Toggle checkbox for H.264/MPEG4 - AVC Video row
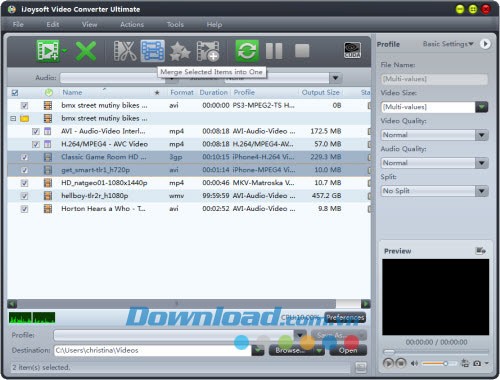 pos(36,145)
